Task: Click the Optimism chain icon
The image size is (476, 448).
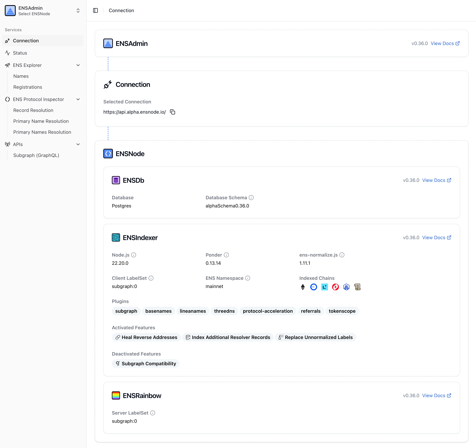Action: (x=335, y=287)
